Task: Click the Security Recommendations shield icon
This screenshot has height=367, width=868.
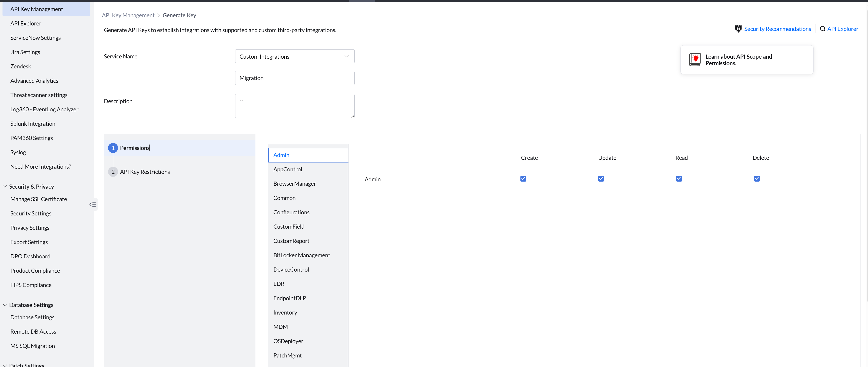Action: click(738, 29)
